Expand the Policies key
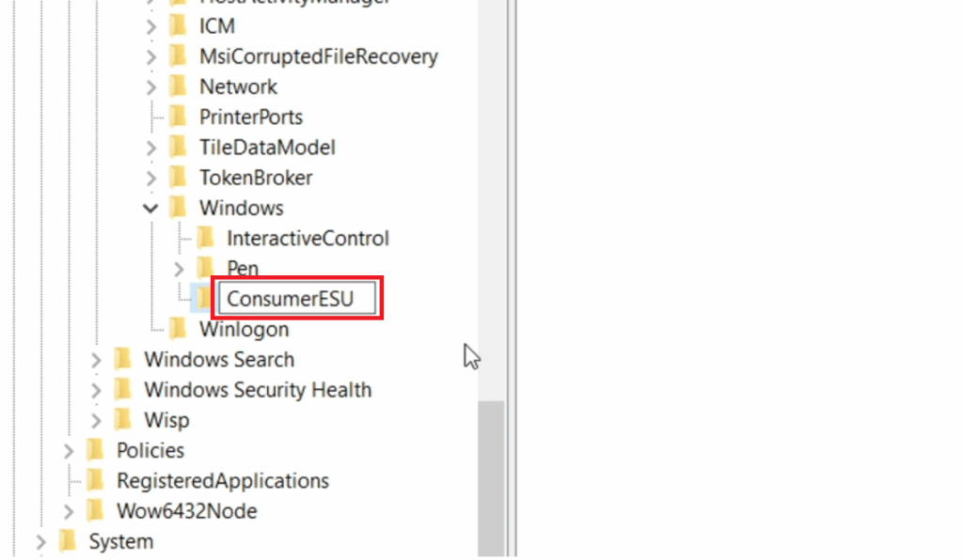 (69, 451)
